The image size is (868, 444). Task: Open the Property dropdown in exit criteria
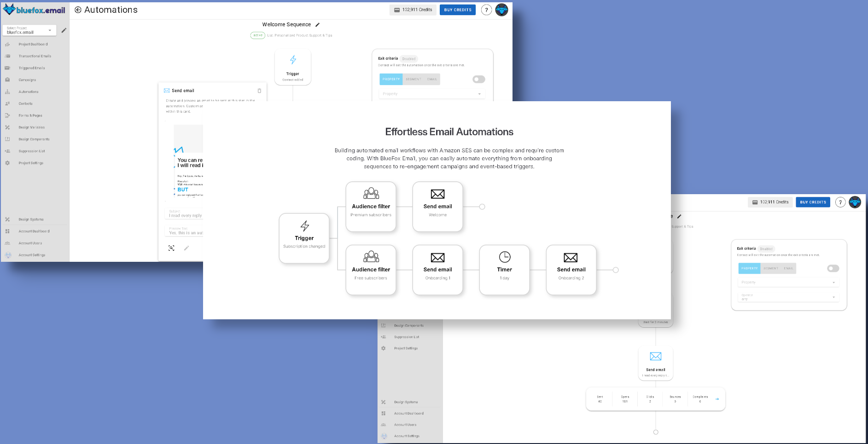(x=432, y=93)
